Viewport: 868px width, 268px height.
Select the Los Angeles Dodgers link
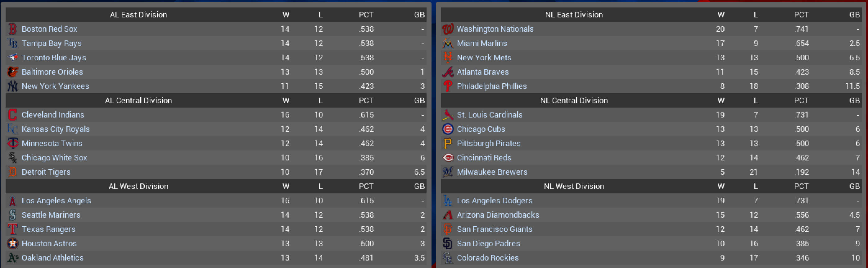click(494, 201)
